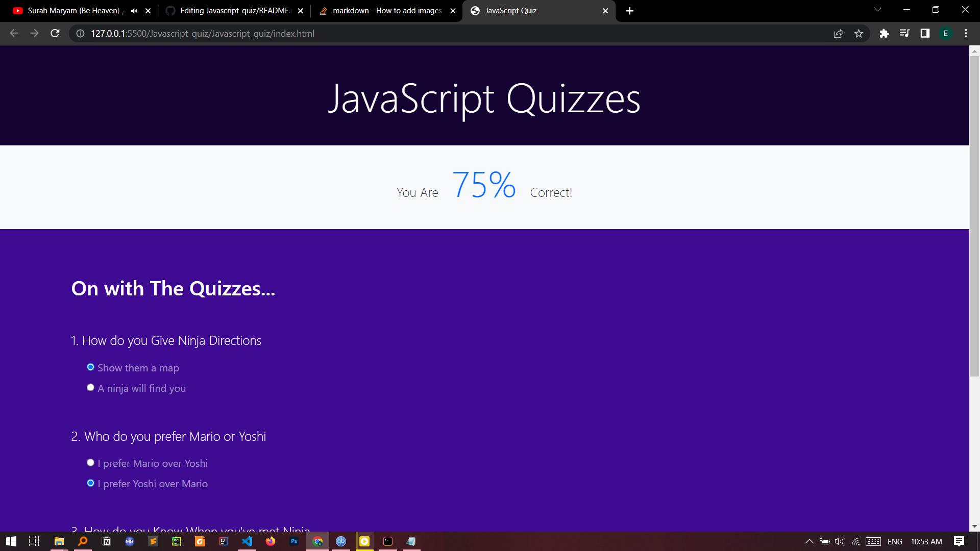Click the bookmark star in the address bar
The image size is (980, 551).
click(859, 33)
